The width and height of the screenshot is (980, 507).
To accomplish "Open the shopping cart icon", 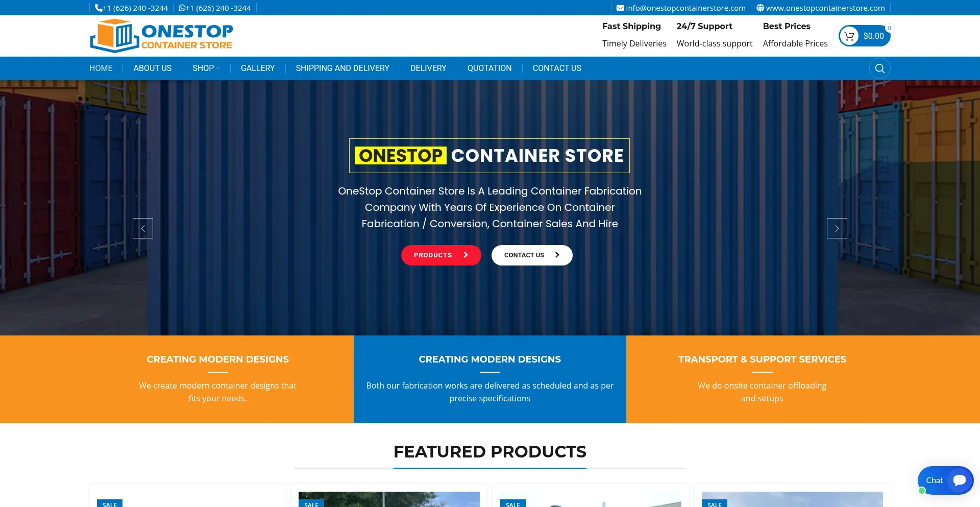I will [849, 36].
